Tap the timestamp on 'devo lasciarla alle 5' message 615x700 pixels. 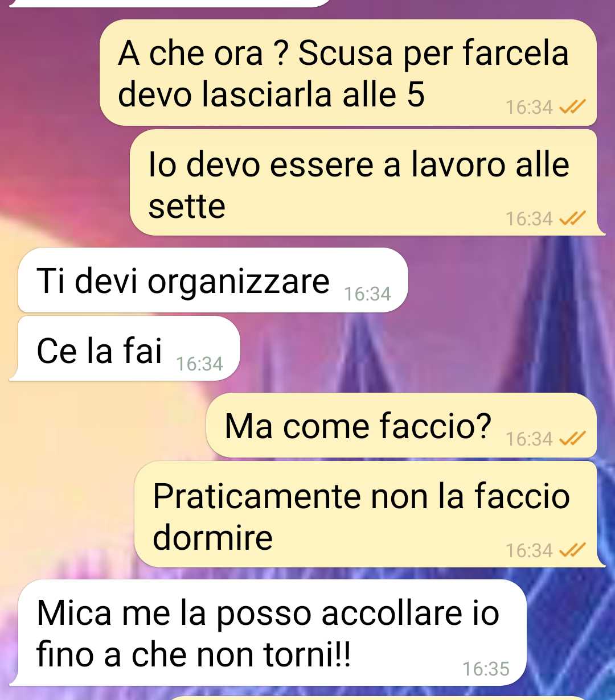tap(529, 107)
